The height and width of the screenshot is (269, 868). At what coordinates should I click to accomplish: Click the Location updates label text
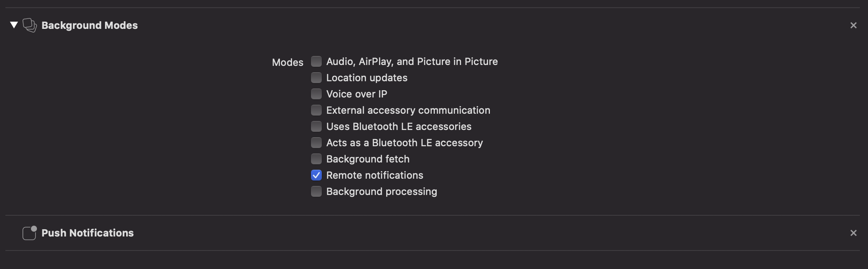point(367,78)
